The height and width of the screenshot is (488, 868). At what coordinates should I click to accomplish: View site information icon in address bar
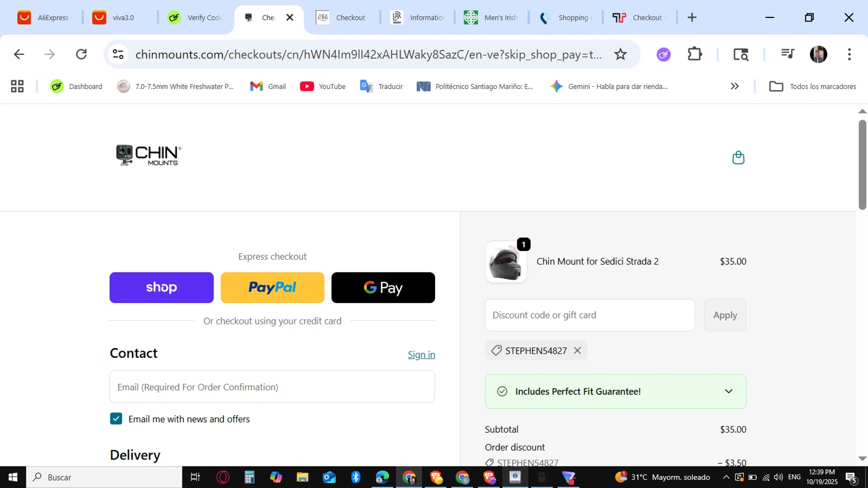point(119,54)
